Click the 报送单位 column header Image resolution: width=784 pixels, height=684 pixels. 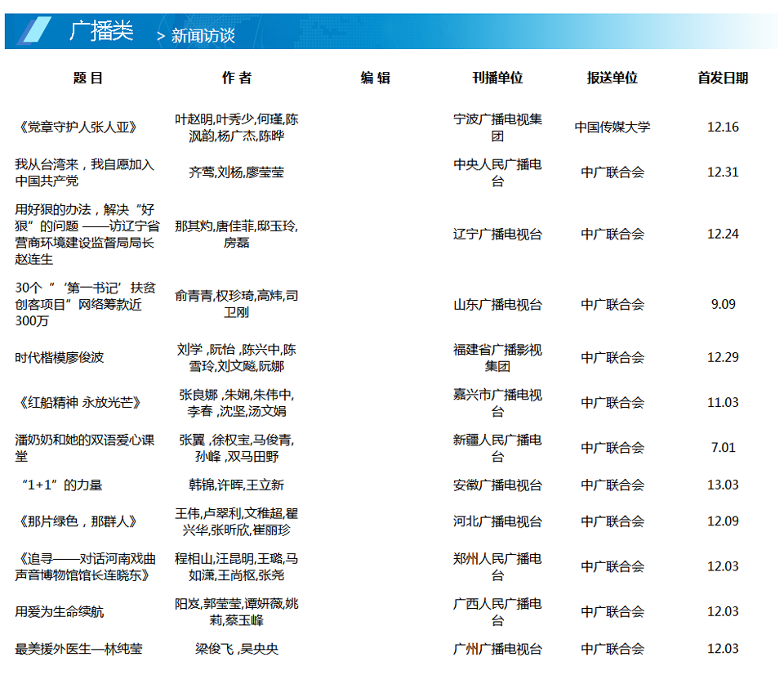[x=612, y=78]
